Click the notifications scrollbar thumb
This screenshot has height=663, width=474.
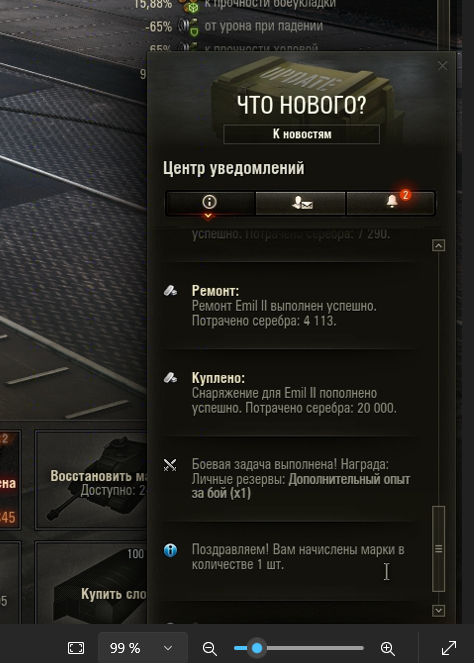[x=438, y=549]
